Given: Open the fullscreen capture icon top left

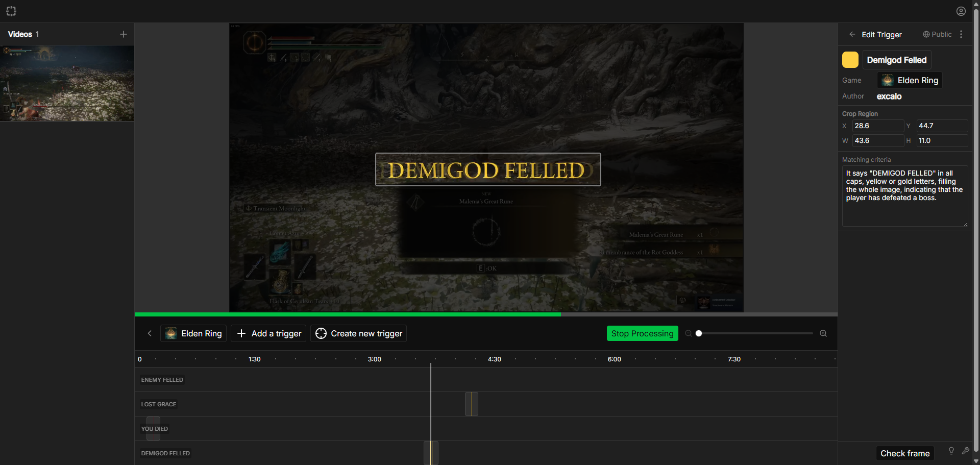Looking at the screenshot, I should pyautogui.click(x=11, y=11).
